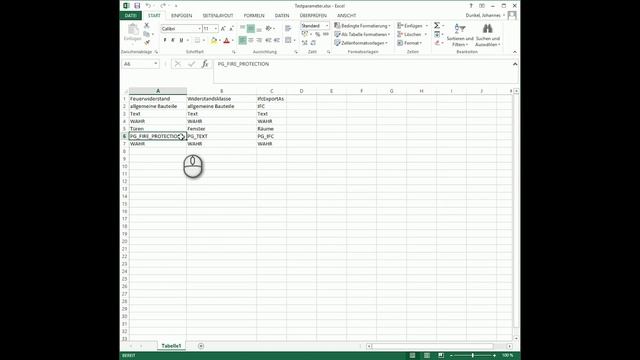Adjust the zoom slider in status bar
Viewport: 640px width, 360px height.
tap(473, 356)
